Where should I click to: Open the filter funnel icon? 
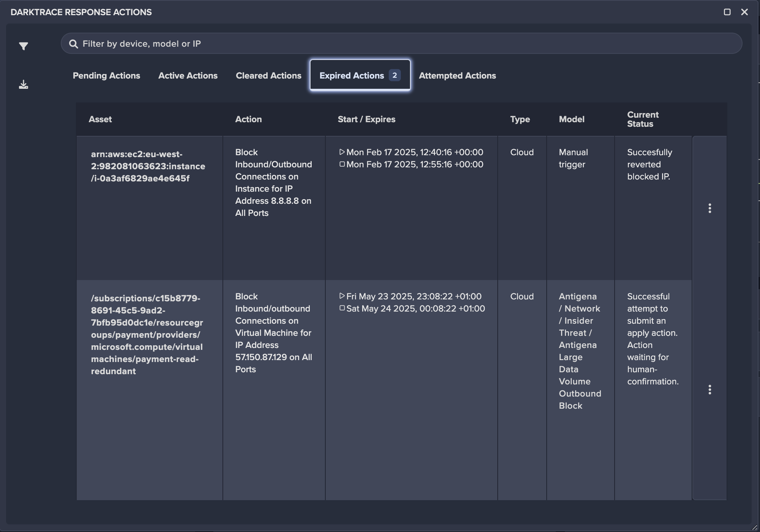point(24,46)
